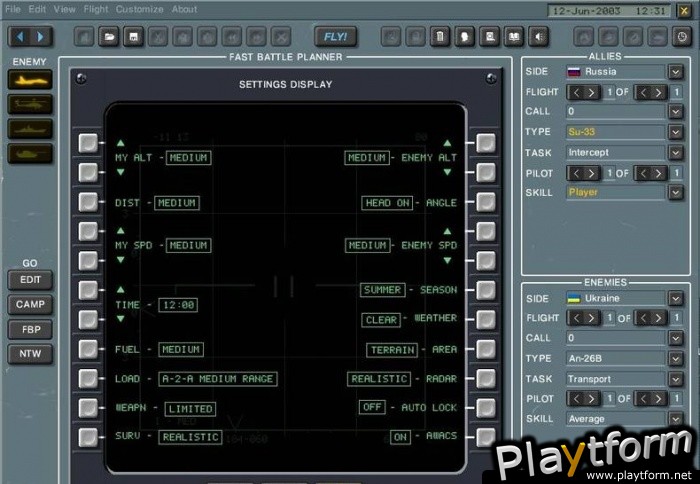Click the HEAD ON angle value
The height and width of the screenshot is (484, 700).
coord(387,203)
